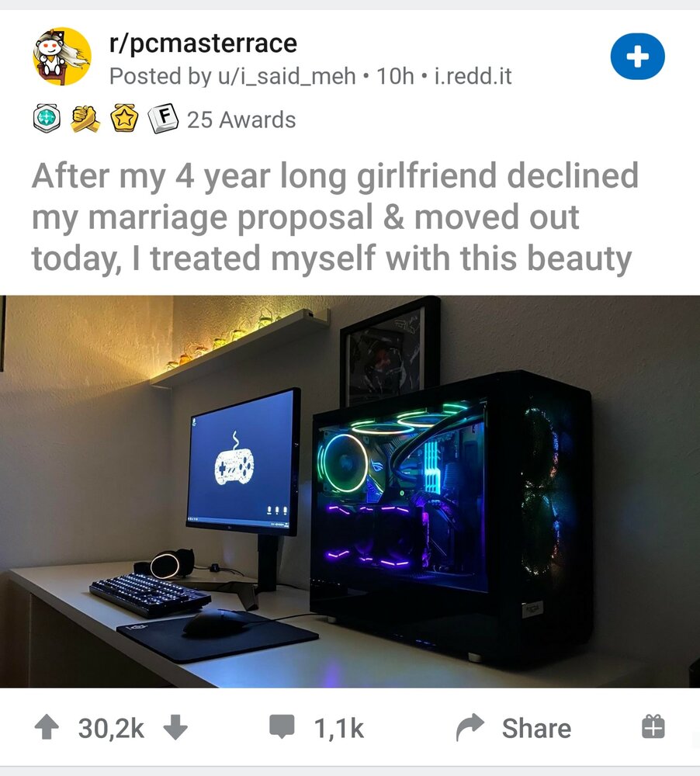This screenshot has height=776, width=700.
Task: Select the teal Helpful award icon
Action: tap(47, 118)
